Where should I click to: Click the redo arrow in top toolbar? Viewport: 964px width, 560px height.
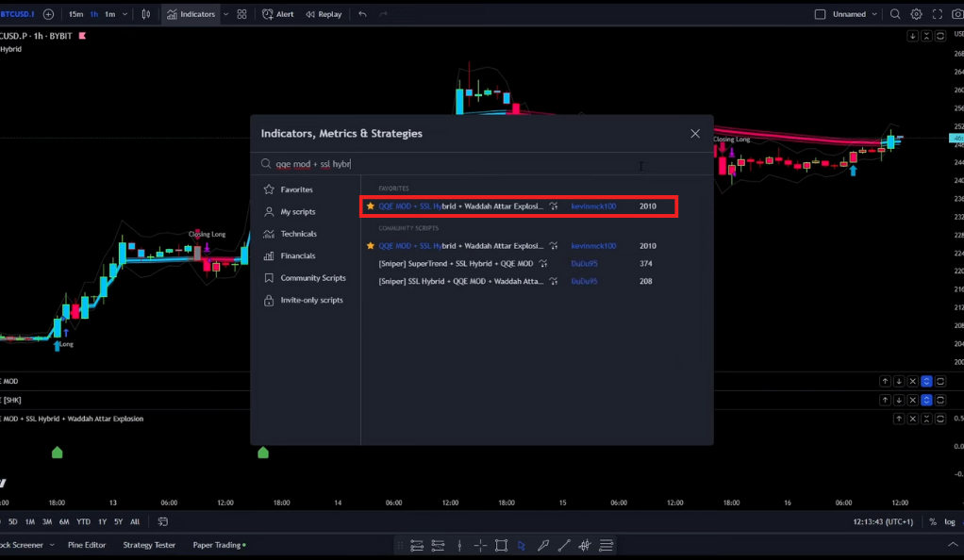[384, 14]
